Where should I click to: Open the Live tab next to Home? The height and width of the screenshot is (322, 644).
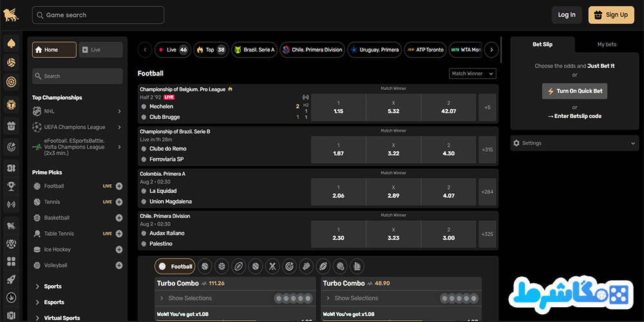[100, 50]
